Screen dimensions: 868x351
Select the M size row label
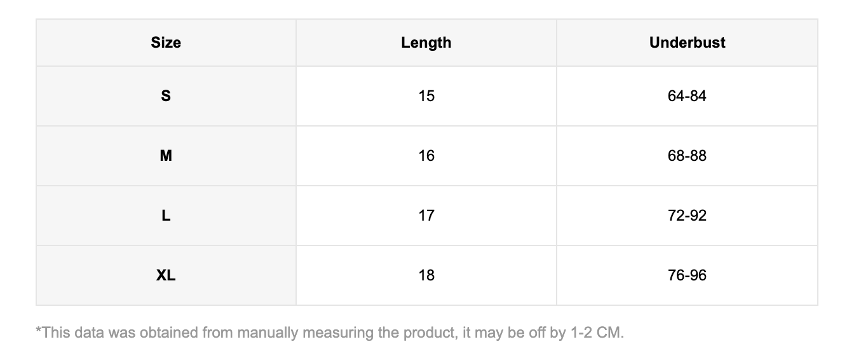[166, 156]
